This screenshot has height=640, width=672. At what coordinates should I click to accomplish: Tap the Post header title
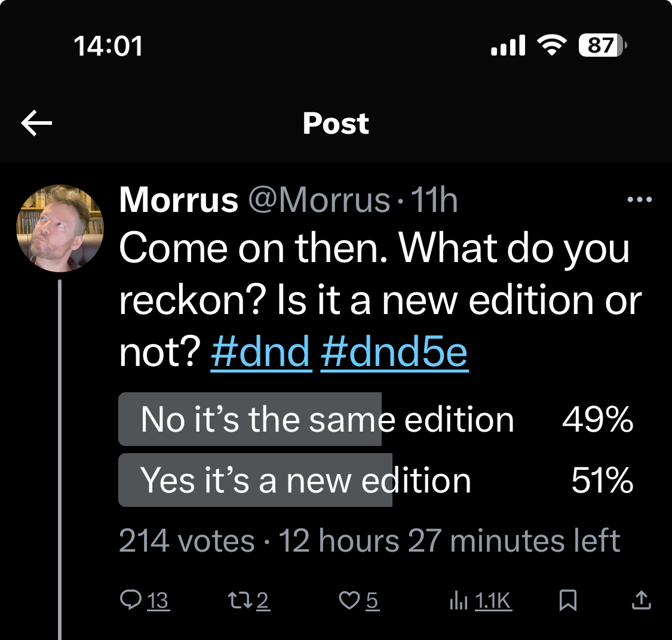click(x=336, y=124)
